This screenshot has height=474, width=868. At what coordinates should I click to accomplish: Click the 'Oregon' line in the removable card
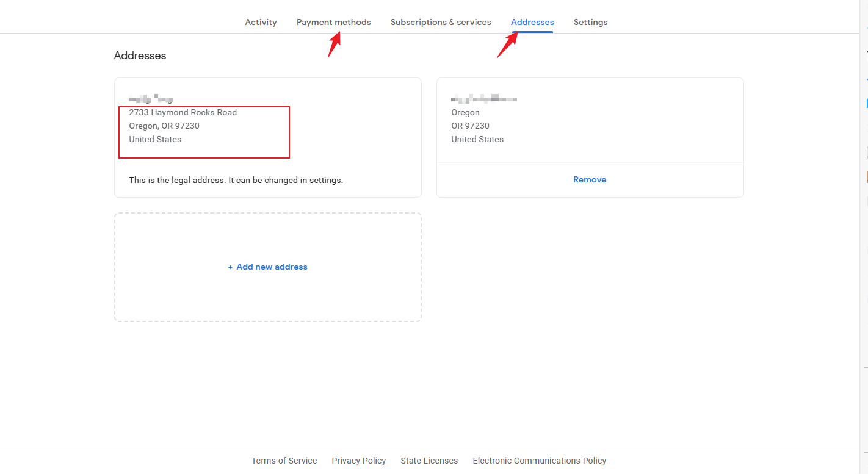tap(465, 112)
